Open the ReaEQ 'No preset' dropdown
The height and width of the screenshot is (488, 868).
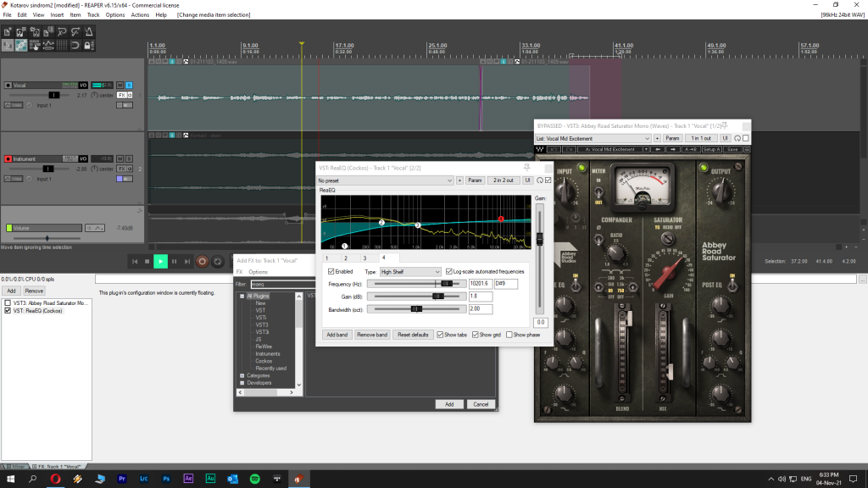(386, 180)
